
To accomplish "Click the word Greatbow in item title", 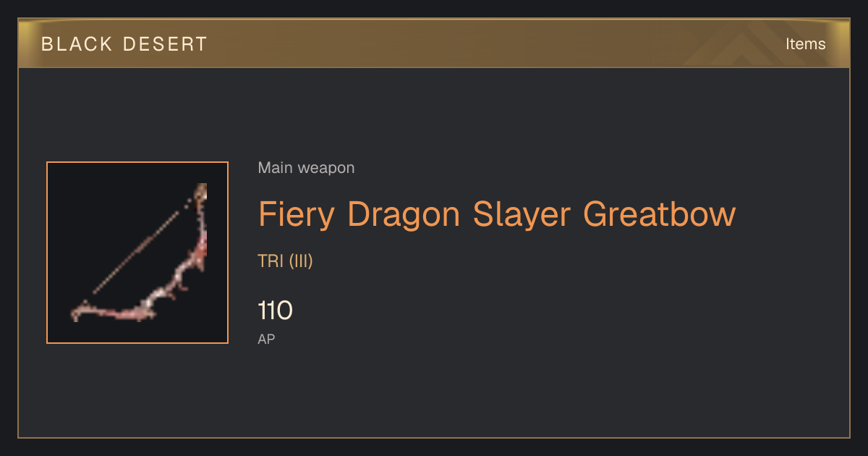I will [x=660, y=214].
